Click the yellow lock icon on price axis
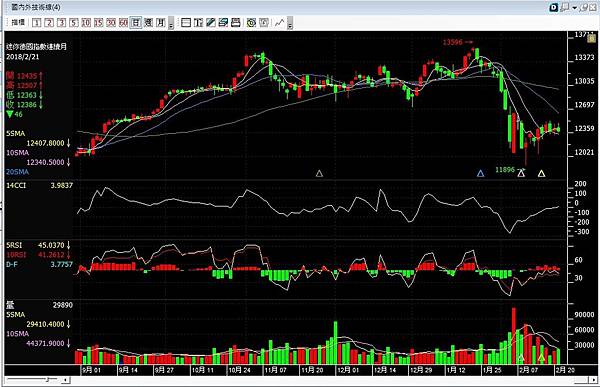Screen dimensions: 600x387 [592, 38]
